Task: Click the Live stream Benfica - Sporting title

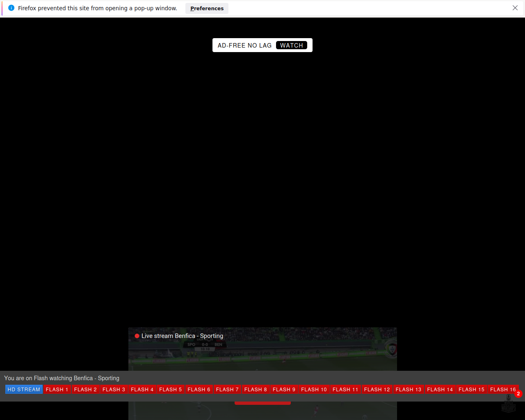Action: (x=182, y=336)
